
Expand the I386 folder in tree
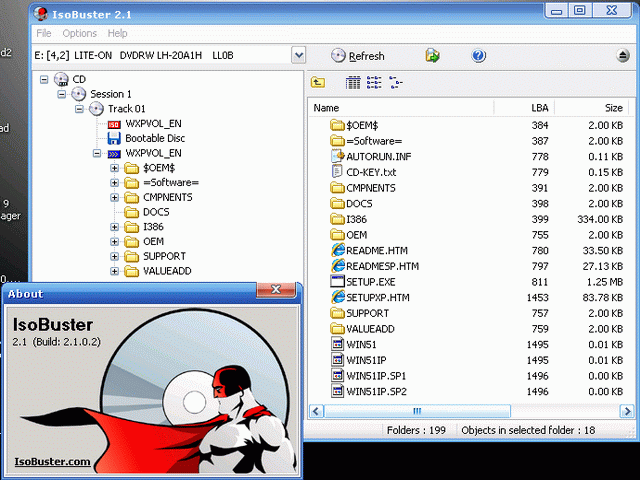pos(115,227)
